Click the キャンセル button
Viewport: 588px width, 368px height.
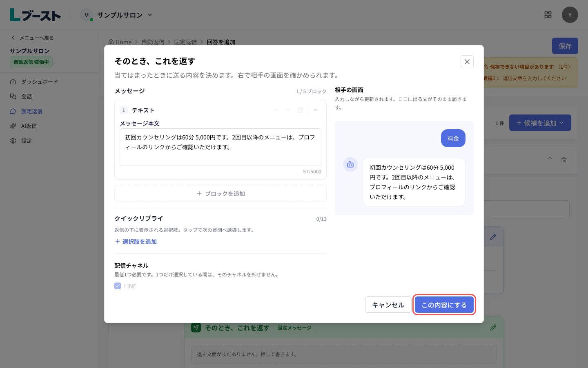tap(388, 305)
